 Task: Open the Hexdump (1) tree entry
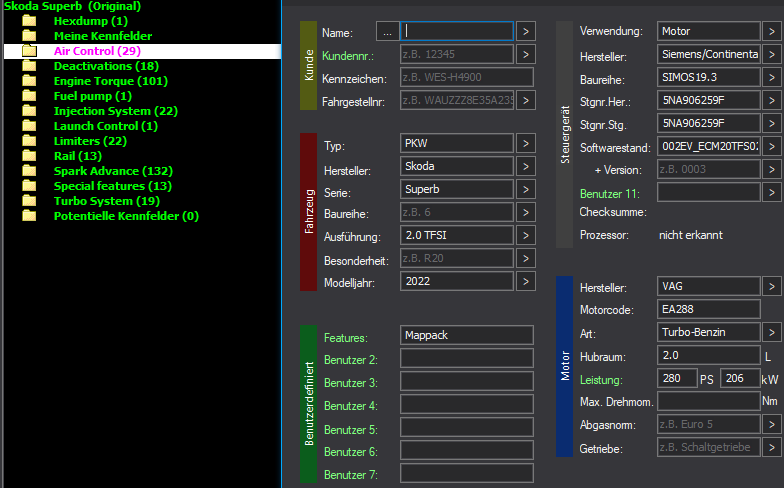pyautogui.click(x=91, y=21)
